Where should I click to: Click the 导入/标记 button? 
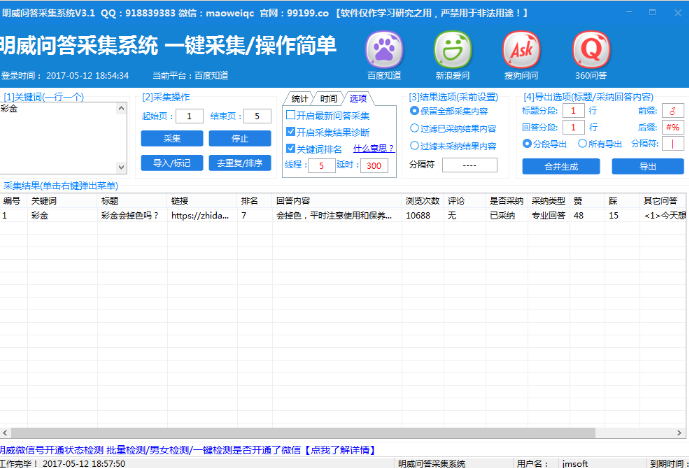pyautogui.click(x=172, y=163)
